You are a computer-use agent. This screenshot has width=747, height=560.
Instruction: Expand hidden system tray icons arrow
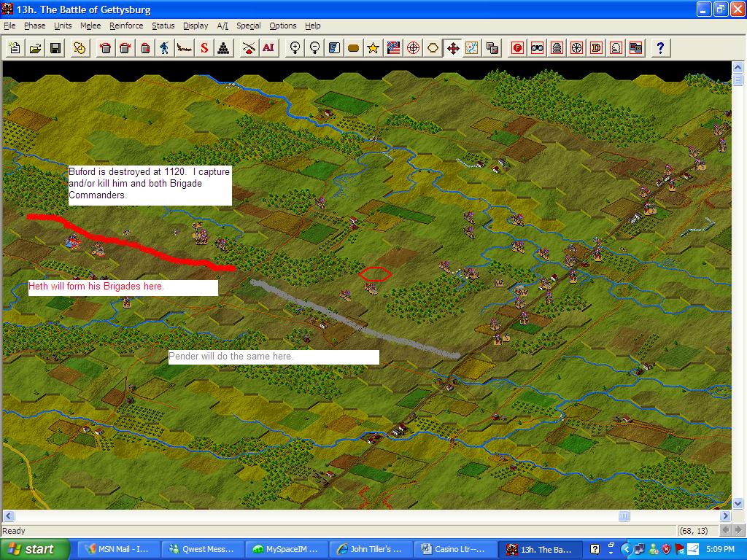click(626, 550)
